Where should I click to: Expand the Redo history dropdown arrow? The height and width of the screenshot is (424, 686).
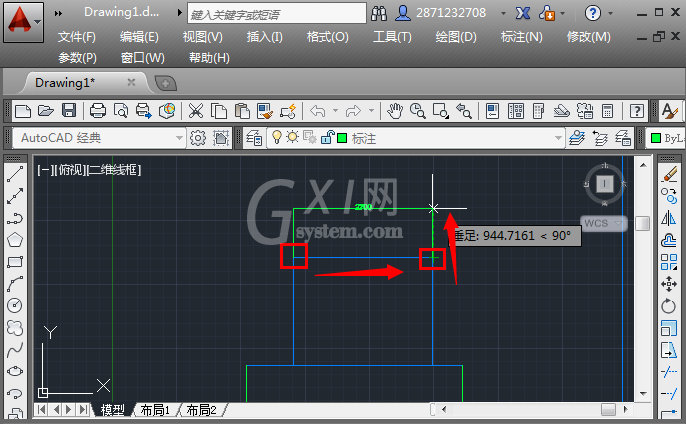point(371,111)
